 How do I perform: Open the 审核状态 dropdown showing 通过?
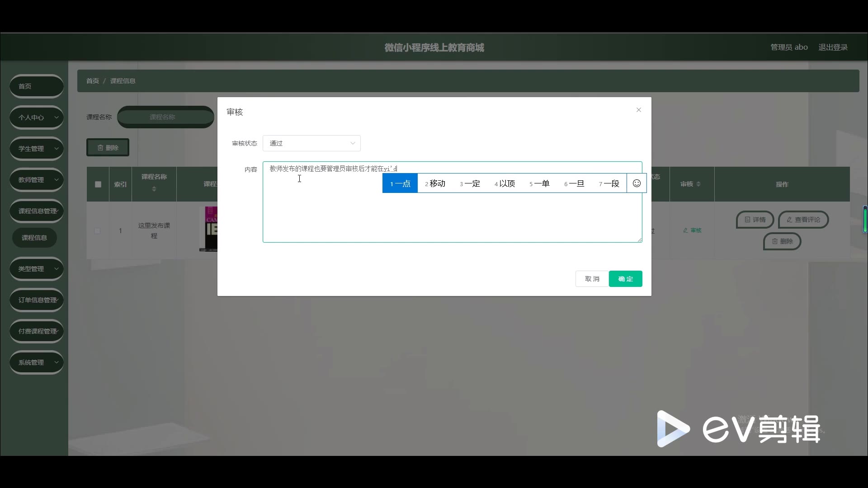coord(311,143)
